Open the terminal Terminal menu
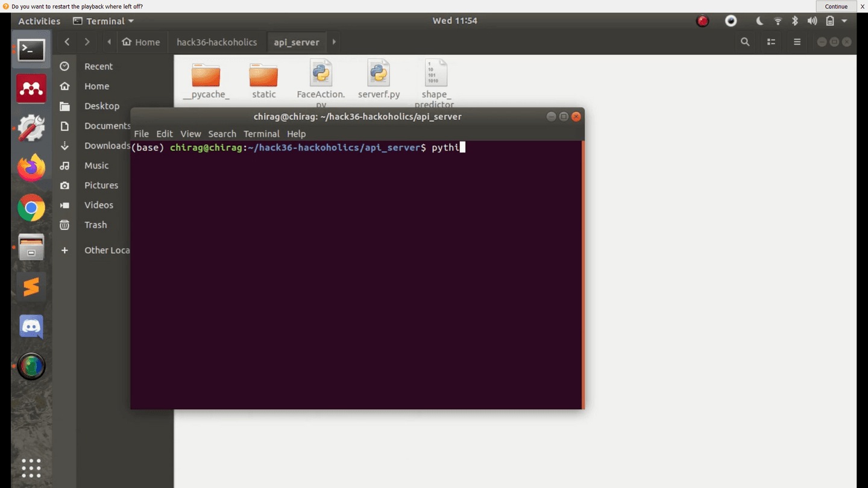Image resolution: width=868 pixels, height=488 pixels. coord(262,134)
